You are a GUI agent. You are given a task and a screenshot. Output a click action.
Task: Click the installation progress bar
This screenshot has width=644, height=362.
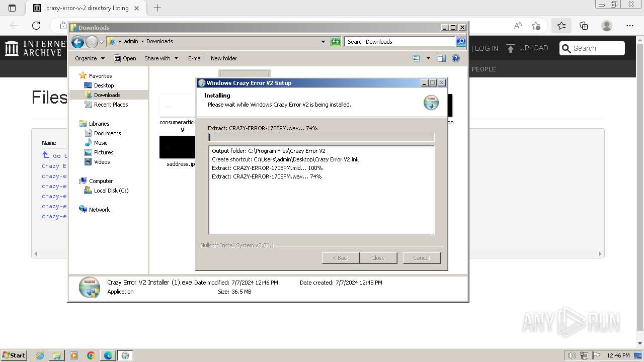coord(321,137)
